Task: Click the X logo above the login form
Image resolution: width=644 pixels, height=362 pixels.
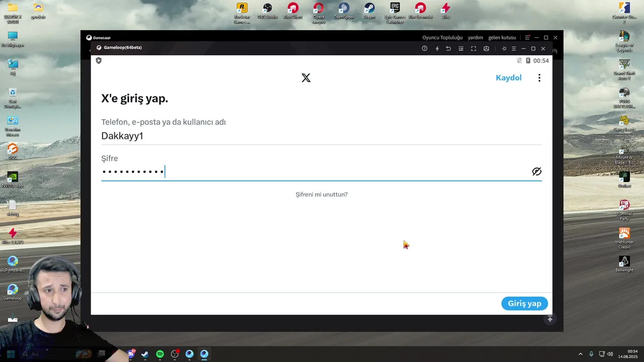Action: pos(306,78)
